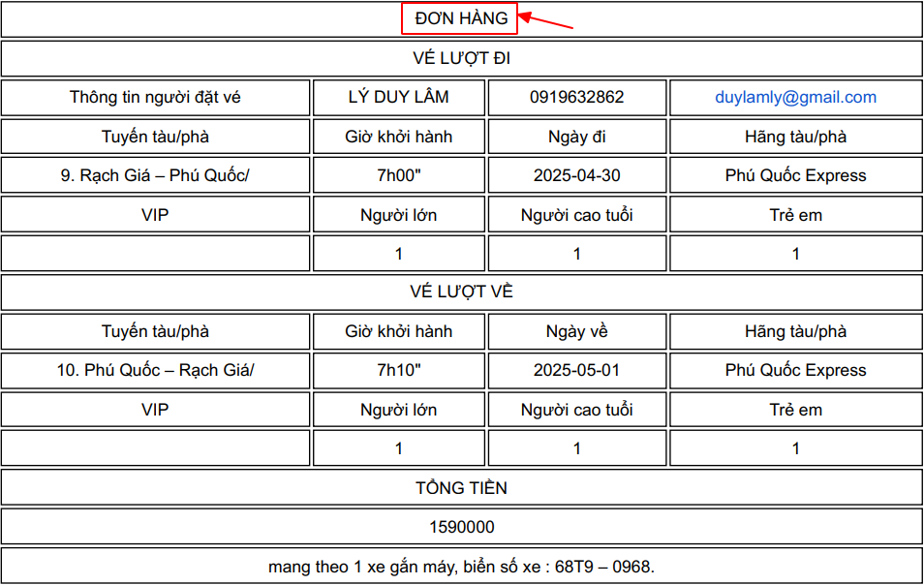Click the departure time 7h00"

pos(398,175)
